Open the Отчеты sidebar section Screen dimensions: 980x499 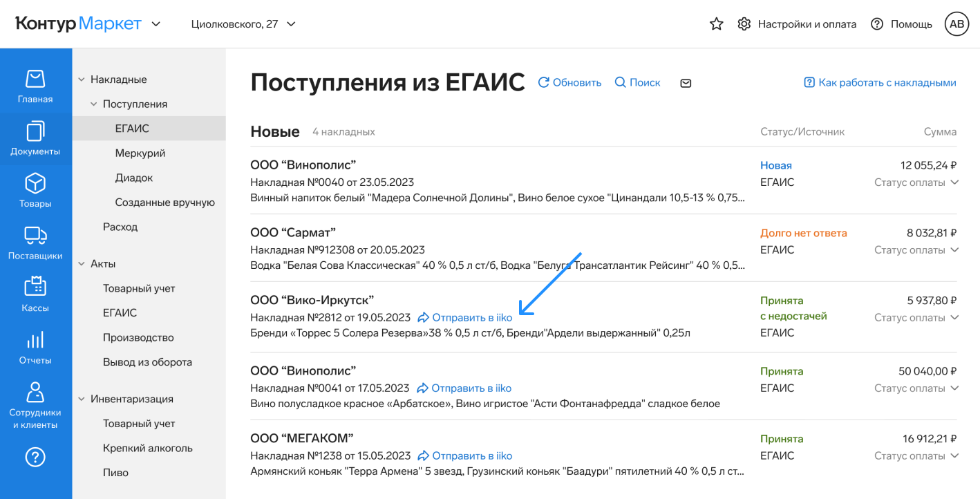[x=35, y=348]
